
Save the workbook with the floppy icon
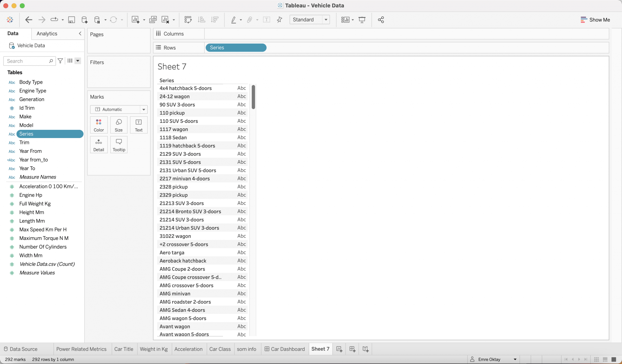pos(71,20)
